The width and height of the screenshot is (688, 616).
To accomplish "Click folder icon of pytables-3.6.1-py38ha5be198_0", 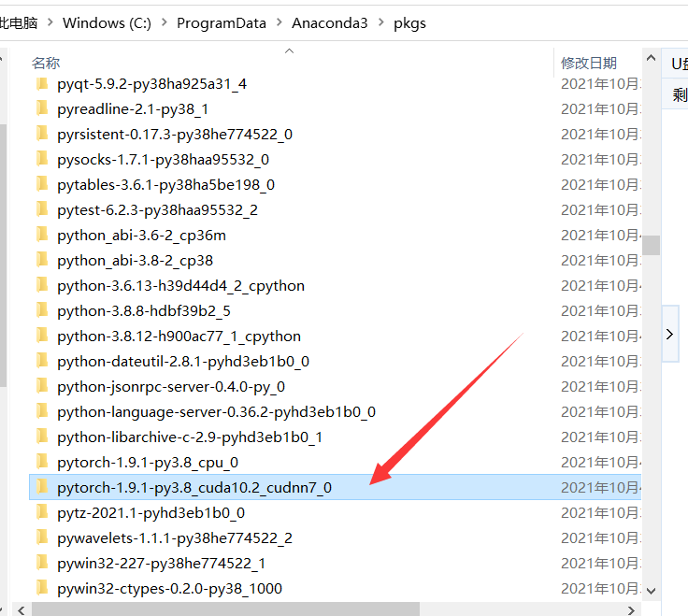I will [42, 184].
